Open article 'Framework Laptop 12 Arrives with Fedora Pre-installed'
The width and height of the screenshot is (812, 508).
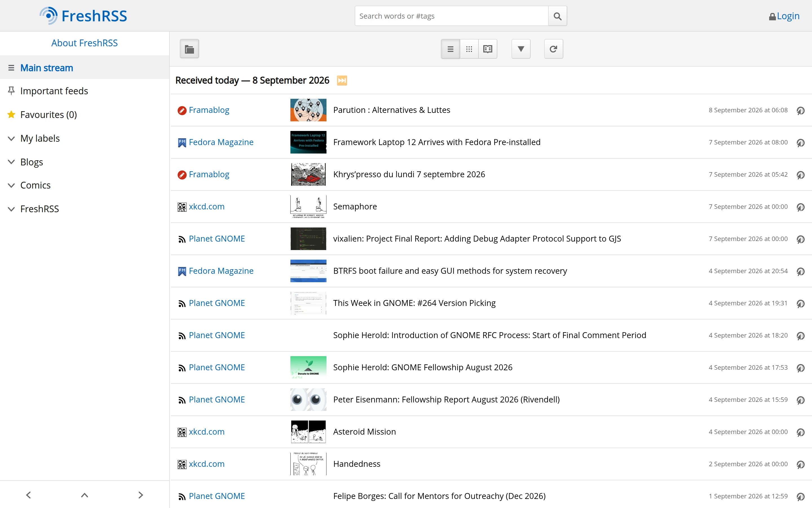(436, 142)
